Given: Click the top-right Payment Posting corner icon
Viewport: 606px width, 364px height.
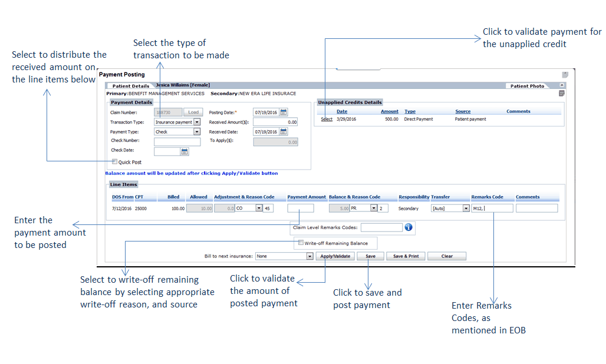Looking at the screenshot, I should [565, 74].
